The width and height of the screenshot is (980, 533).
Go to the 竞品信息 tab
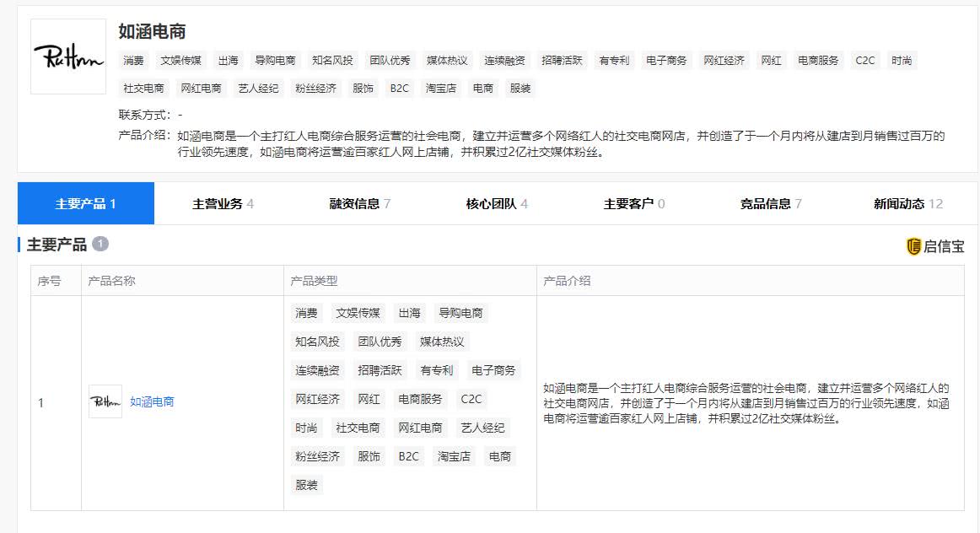pos(771,204)
